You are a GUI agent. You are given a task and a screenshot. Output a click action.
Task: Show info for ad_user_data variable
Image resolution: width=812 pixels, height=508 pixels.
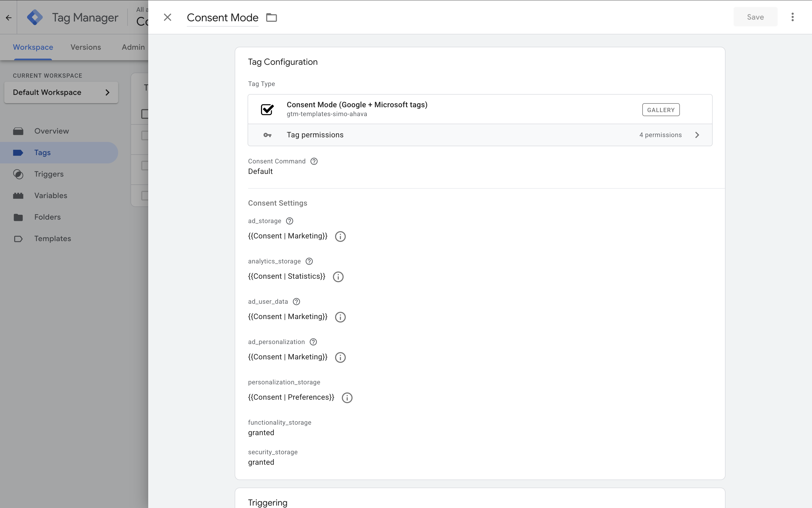(340, 317)
